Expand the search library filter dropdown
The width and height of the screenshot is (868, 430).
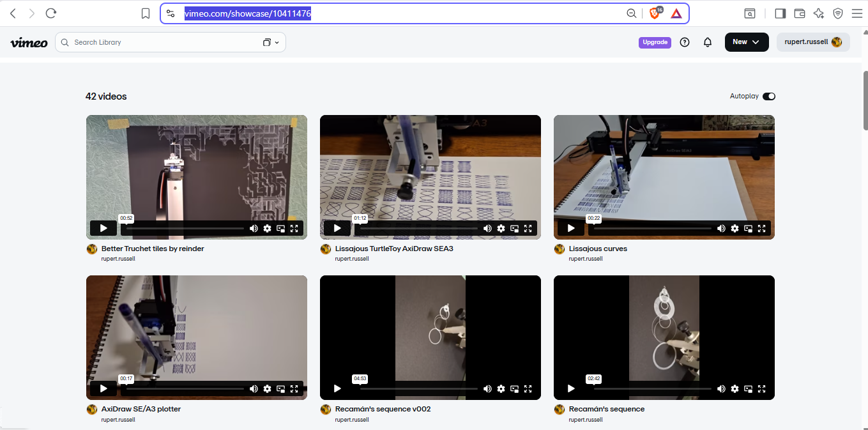pyautogui.click(x=271, y=42)
